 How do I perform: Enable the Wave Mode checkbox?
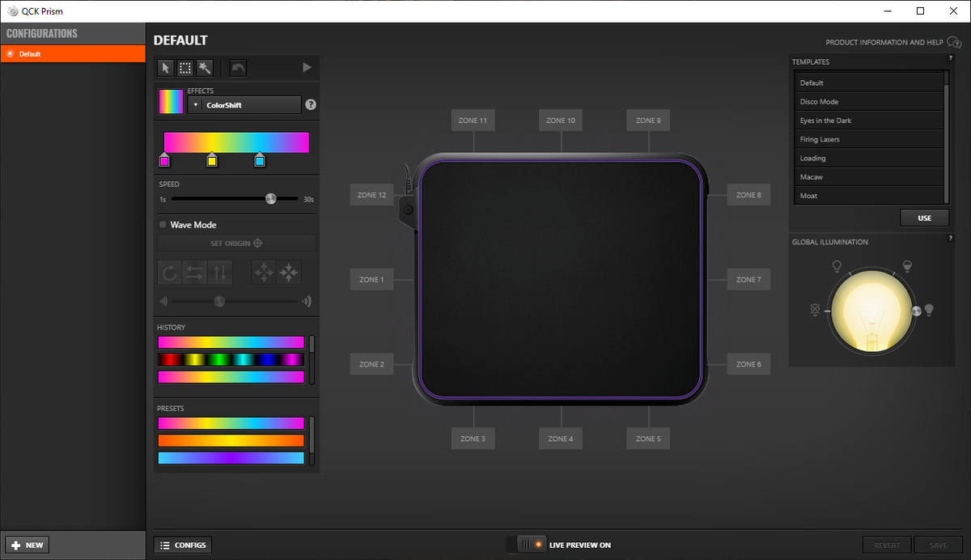(x=163, y=225)
